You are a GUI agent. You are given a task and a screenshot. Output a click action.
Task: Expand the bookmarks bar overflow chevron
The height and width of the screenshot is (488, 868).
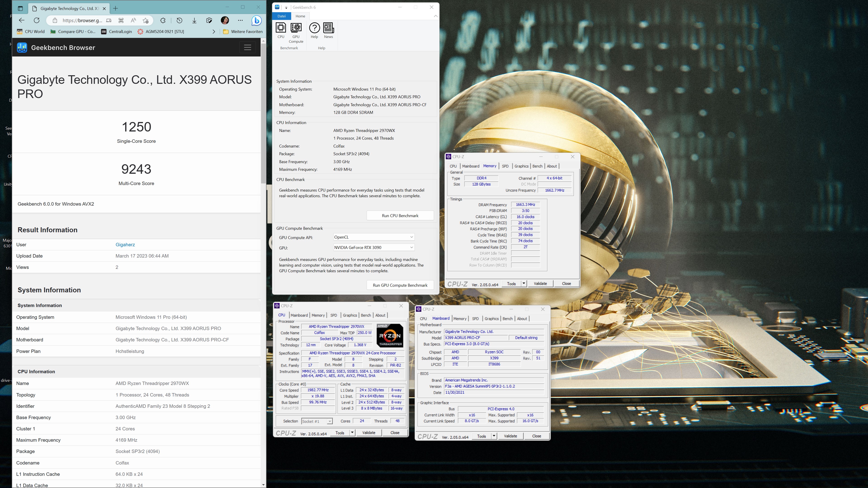click(x=214, y=31)
